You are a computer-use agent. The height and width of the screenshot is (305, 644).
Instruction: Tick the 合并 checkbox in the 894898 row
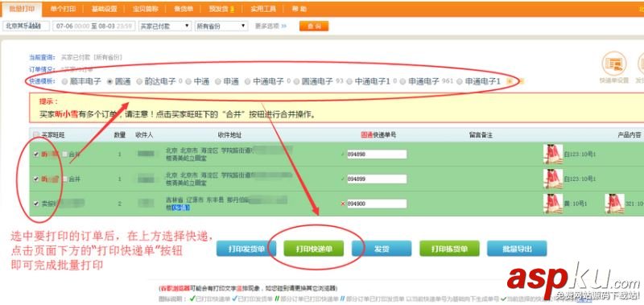pyautogui.click(x=64, y=155)
